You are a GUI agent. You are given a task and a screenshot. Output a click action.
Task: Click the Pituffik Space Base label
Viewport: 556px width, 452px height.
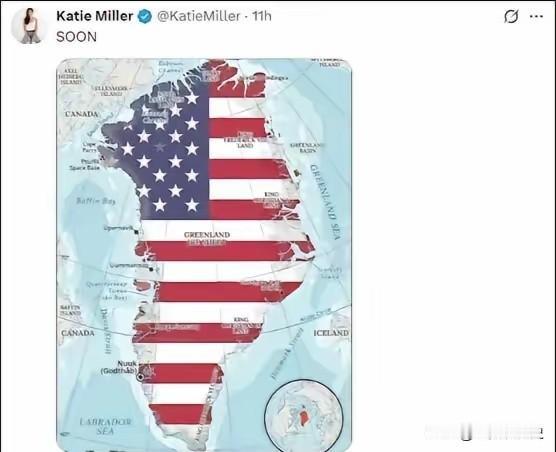85,164
